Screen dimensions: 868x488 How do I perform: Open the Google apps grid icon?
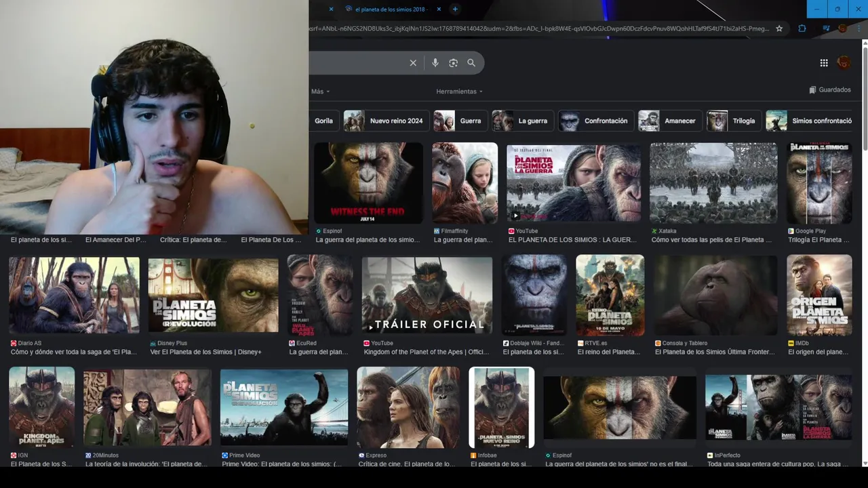[824, 63]
